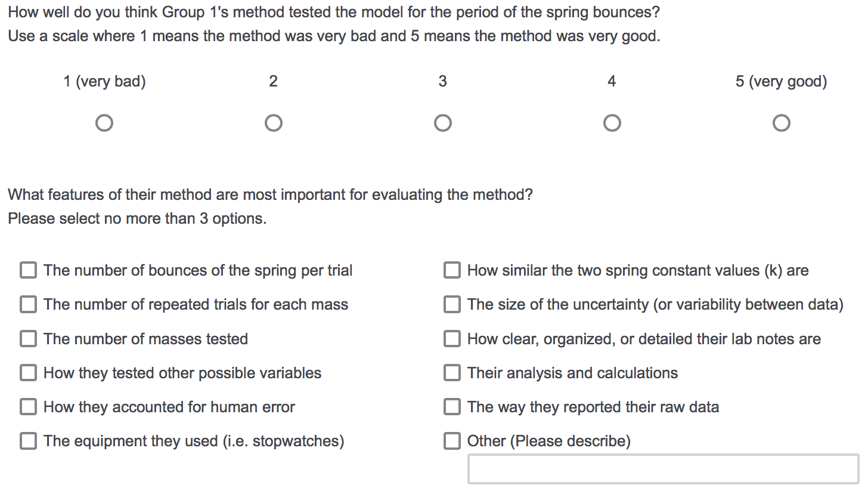Check the way they reported raw data
This screenshot has width=868, height=494.
(452, 407)
